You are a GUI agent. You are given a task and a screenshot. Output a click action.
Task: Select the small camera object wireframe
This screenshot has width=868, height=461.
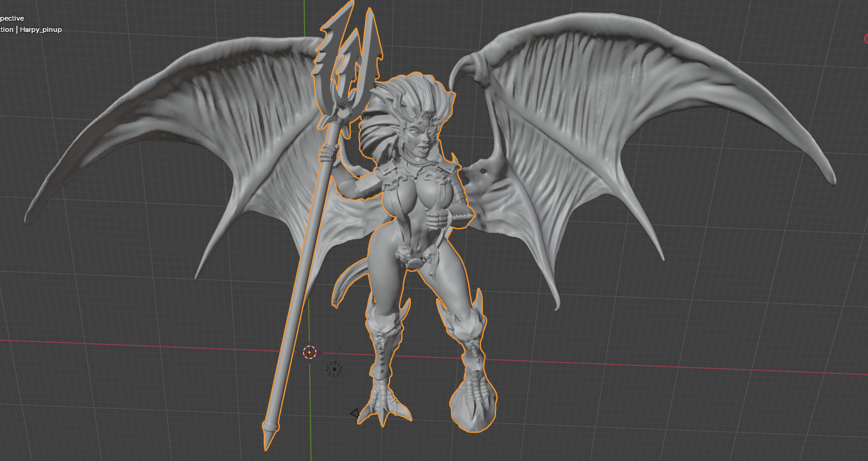pyautogui.click(x=355, y=413)
